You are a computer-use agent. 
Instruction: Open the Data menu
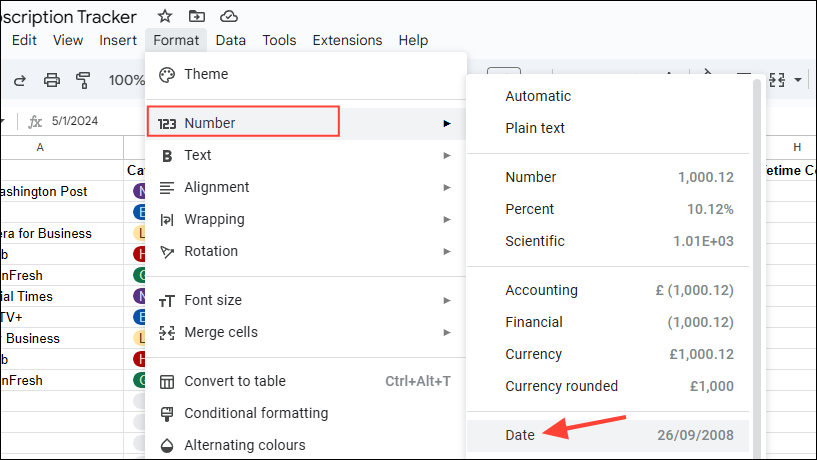pyautogui.click(x=230, y=40)
